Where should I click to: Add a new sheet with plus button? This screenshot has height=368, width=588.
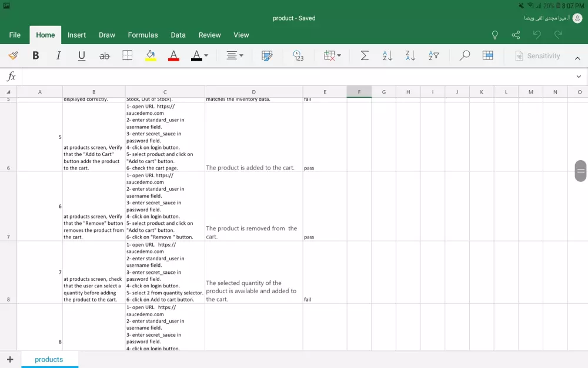pyautogui.click(x=10, y=359)
